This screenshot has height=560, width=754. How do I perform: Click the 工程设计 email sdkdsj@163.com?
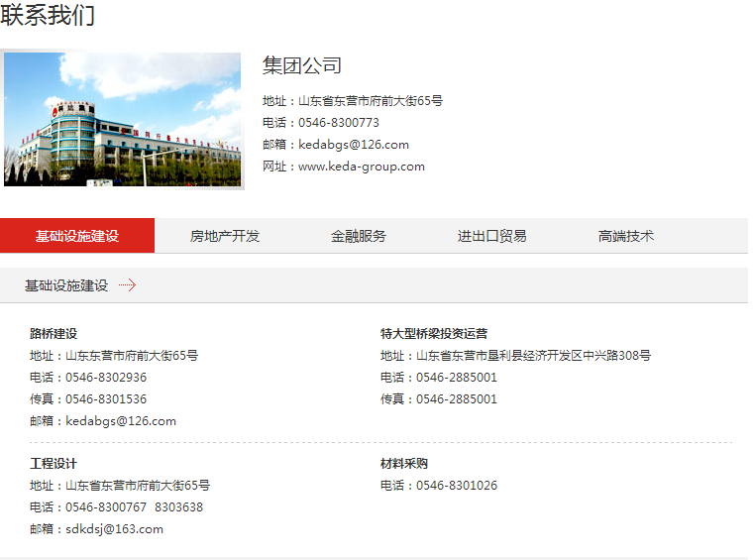(114, 529)
